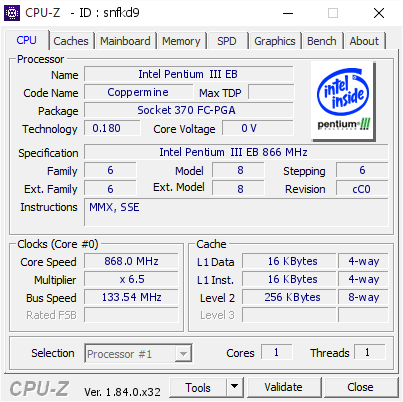Open the Mainboard tab
403x402 pixels.
(125, 41)
